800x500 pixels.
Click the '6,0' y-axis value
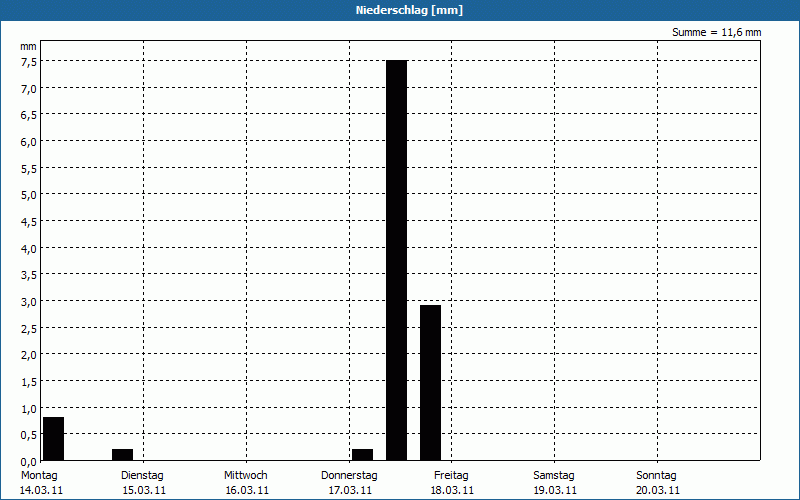(29, 142)
